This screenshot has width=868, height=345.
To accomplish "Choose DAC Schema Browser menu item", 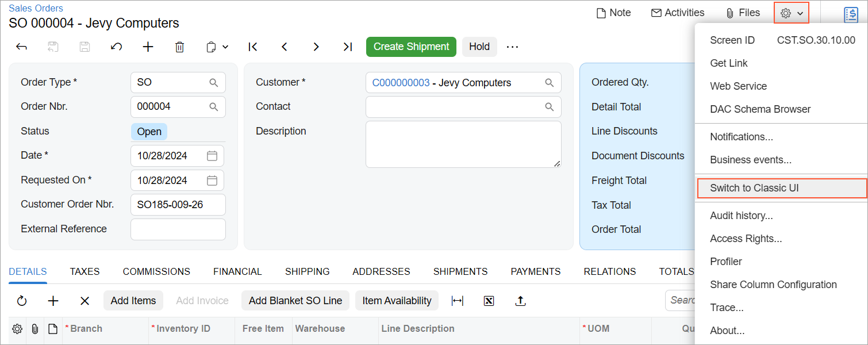I will point(760,109).
